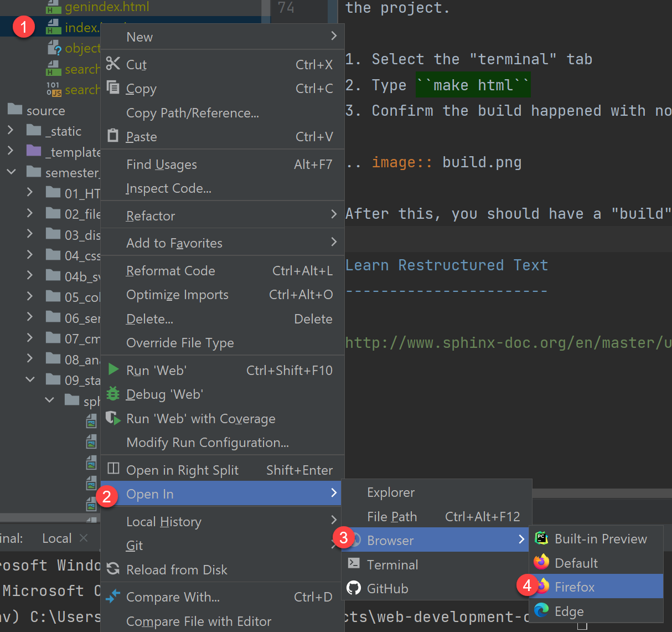Switch to the Local terminal tab
Screen dimensions: 672x632
point(56,538)
